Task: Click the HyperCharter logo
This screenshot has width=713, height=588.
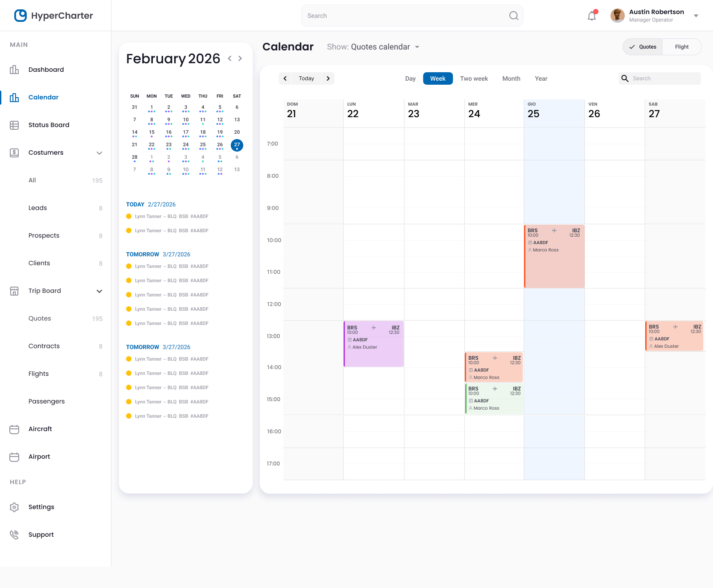Action: pyautogui.click(x=53, y=16)
